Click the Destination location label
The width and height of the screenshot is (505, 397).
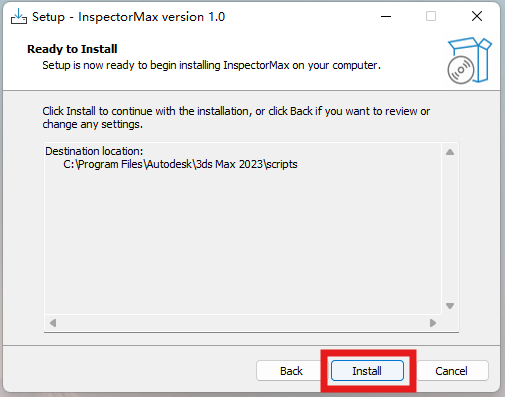point(94,151)
